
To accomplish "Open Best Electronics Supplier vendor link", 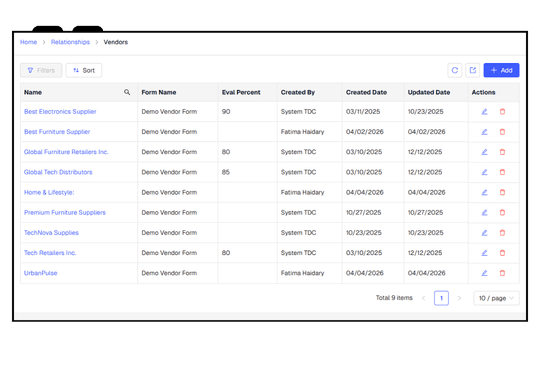I will (x=60, y=112).
